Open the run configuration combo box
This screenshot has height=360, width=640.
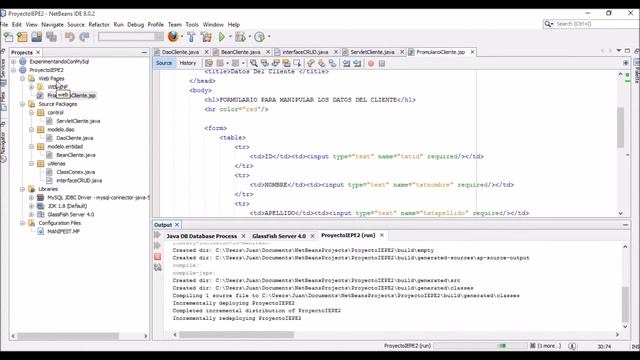(131, 37)
